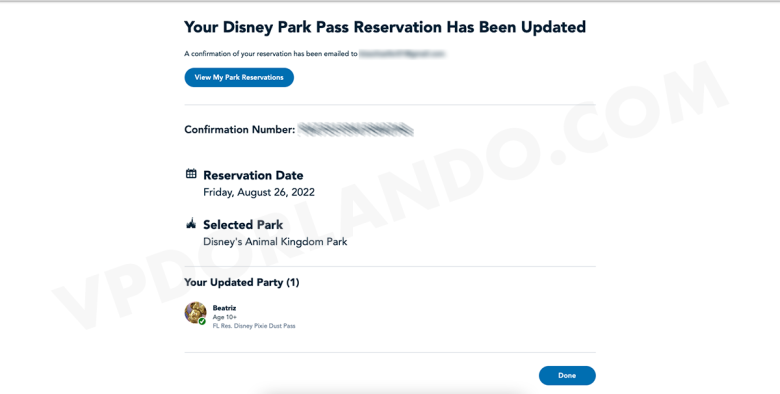Click the guest name Beatriz
The height and width of the screenshot is (394, 780).
(224, 308)
